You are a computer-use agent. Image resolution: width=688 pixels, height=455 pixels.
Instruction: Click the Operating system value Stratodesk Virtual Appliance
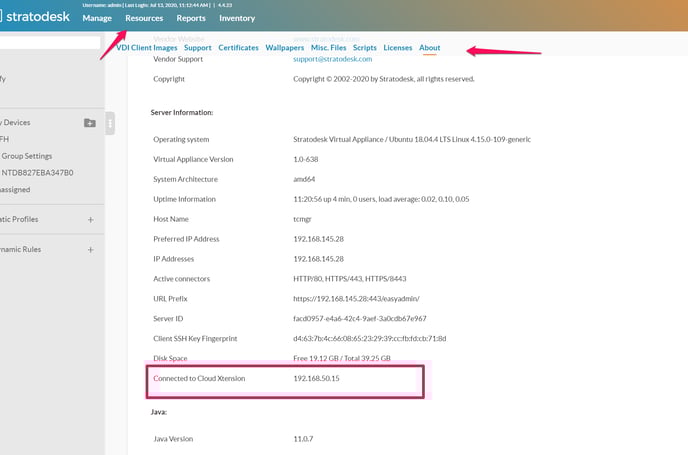pos(412,139)
